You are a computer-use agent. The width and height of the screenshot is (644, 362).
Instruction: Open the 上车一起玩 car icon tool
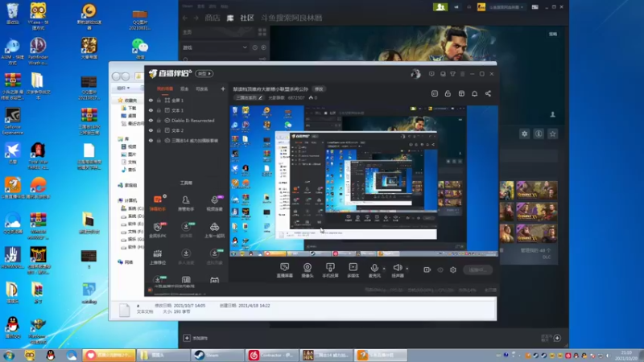click(214, 230)
